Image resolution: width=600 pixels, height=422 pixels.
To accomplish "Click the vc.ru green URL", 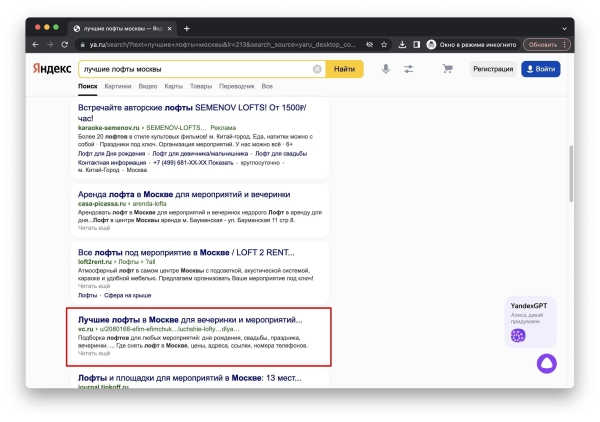I will point(85,329).
